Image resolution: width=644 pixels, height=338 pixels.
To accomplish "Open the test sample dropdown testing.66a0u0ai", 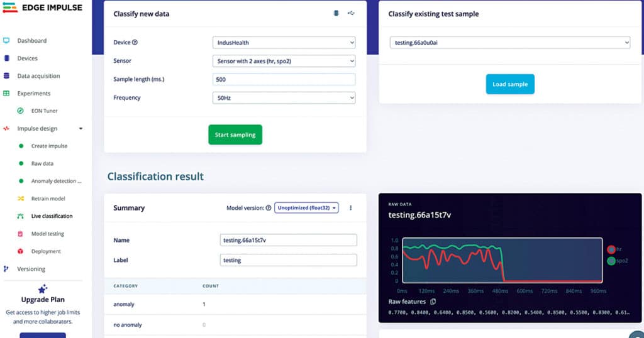I will (509, 43).
